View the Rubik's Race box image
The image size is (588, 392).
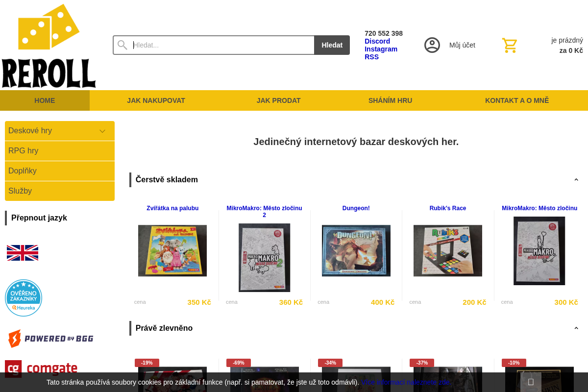[x=448, y=251]
